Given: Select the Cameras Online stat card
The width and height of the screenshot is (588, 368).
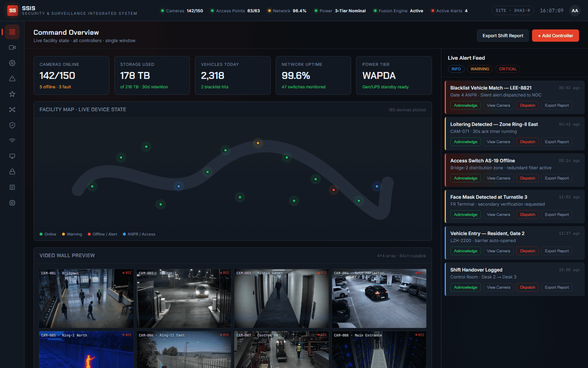Looking at the screenshot, I should coord(71,76).
